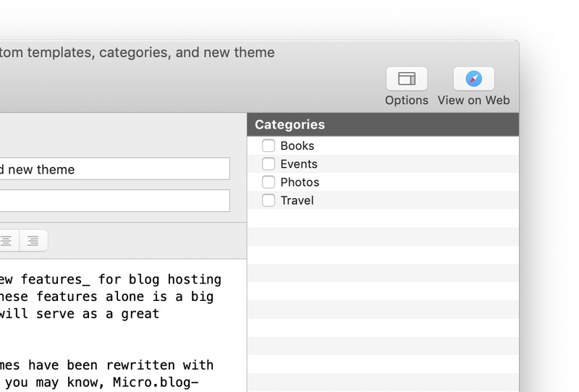
Task: Click the "Options" toolbar label
Action: pyautogui.click(x=407, y=101)
